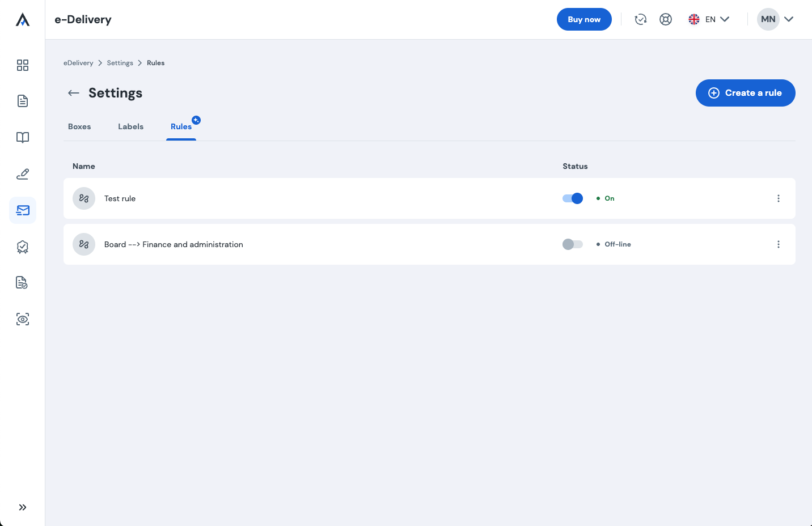Image resolution: width=812 pixels, height=526 pixels.
Task: Click the sync status icon in header
Action: click(x=641, y=19)
